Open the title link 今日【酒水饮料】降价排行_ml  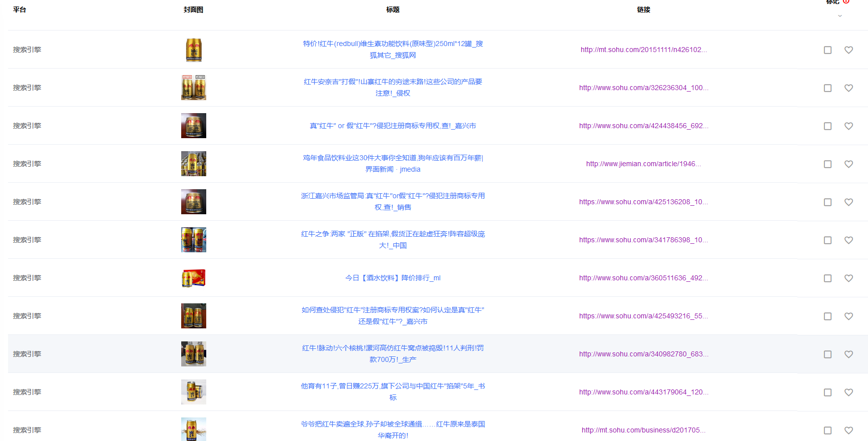392,278
